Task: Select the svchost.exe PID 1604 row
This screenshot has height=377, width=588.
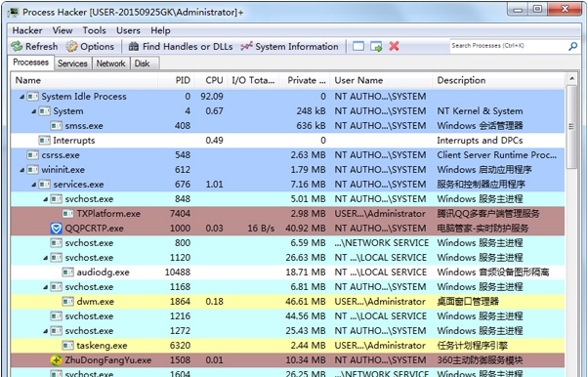Action: (287, 373)
